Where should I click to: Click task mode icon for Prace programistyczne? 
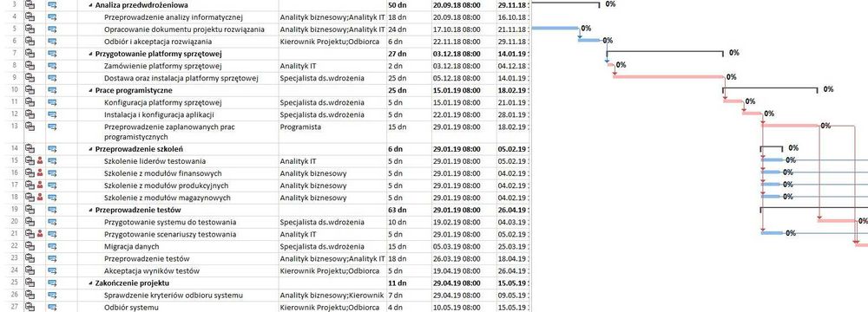point(53,90)
